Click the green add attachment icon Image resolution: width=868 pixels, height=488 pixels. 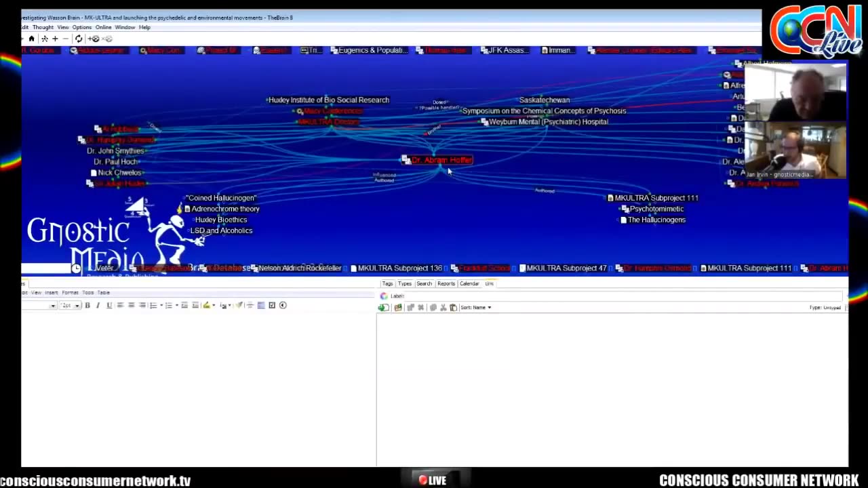[x=384, y=308]
